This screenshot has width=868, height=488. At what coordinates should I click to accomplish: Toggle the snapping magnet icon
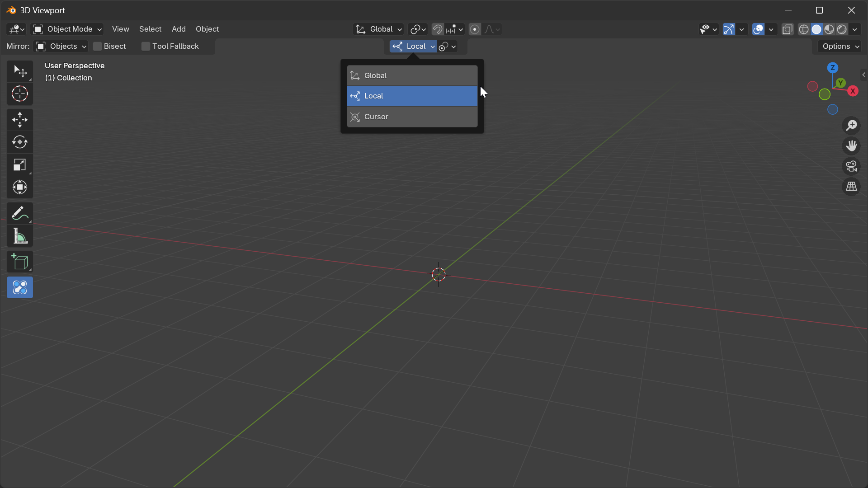point(437,29)
